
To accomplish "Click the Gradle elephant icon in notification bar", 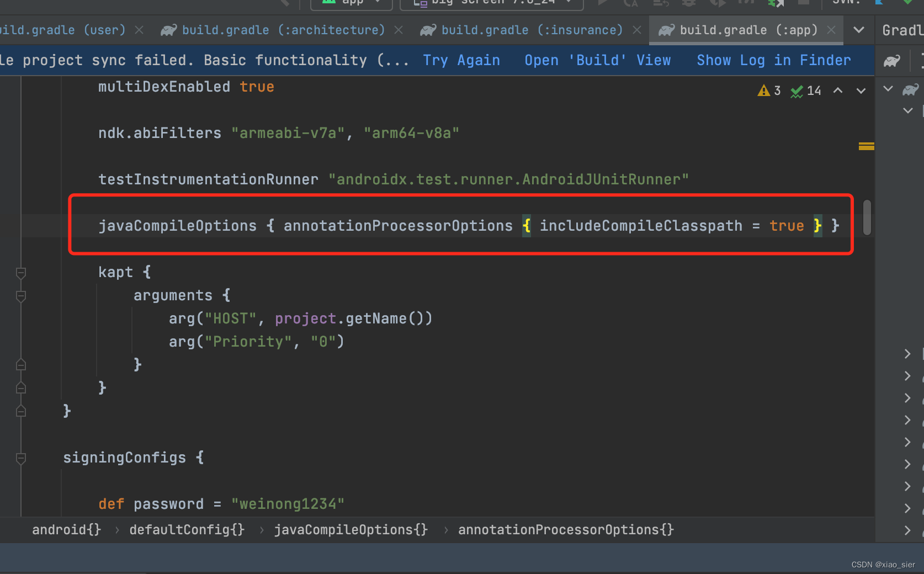I will 892,60.
